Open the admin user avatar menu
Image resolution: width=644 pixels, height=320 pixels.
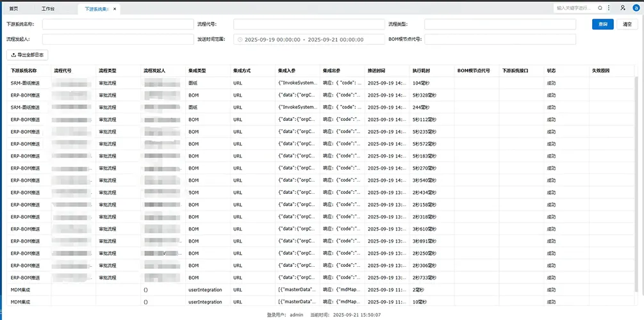coord(636,8)
